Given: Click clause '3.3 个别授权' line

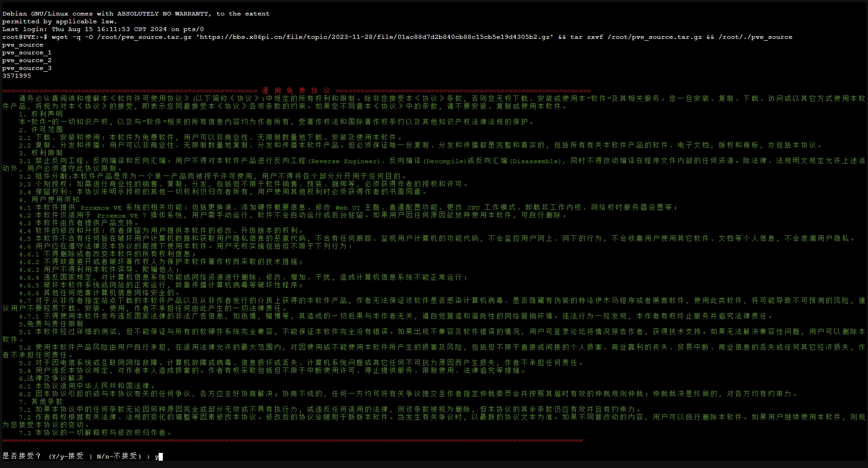Looking at the screenshot, I should coord(244,184).
